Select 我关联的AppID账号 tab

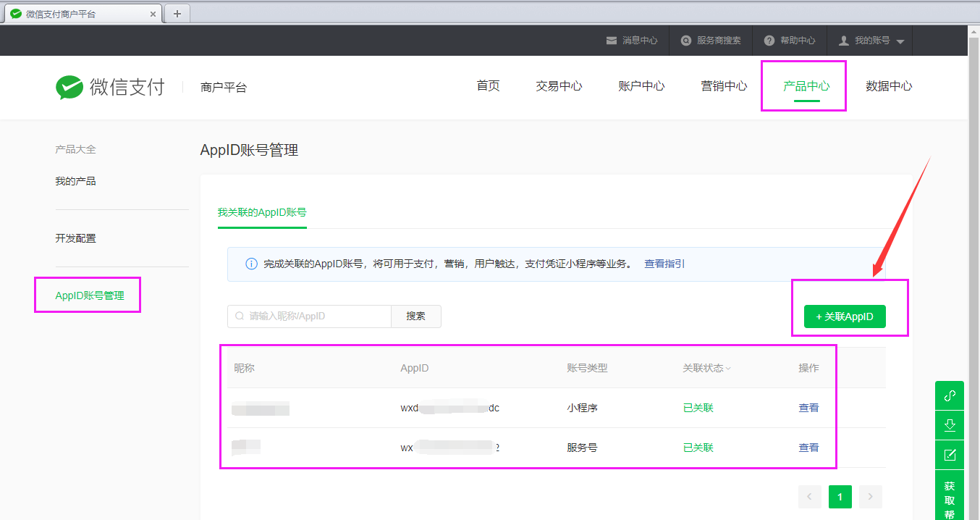[x=262, y=212]
